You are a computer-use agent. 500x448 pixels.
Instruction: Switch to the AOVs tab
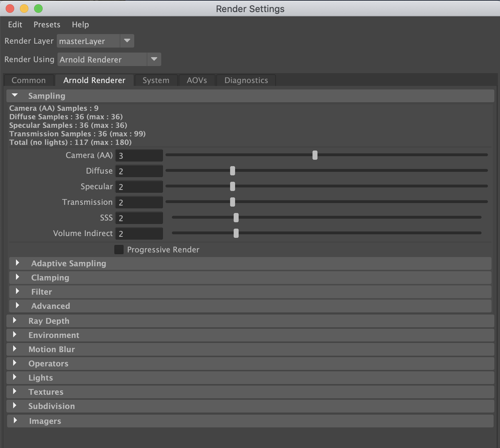(197, 80)
